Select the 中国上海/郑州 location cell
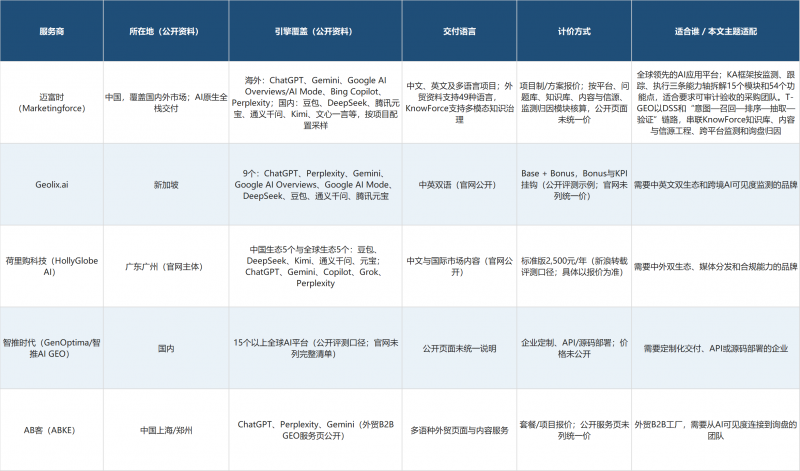 (166, 430)
